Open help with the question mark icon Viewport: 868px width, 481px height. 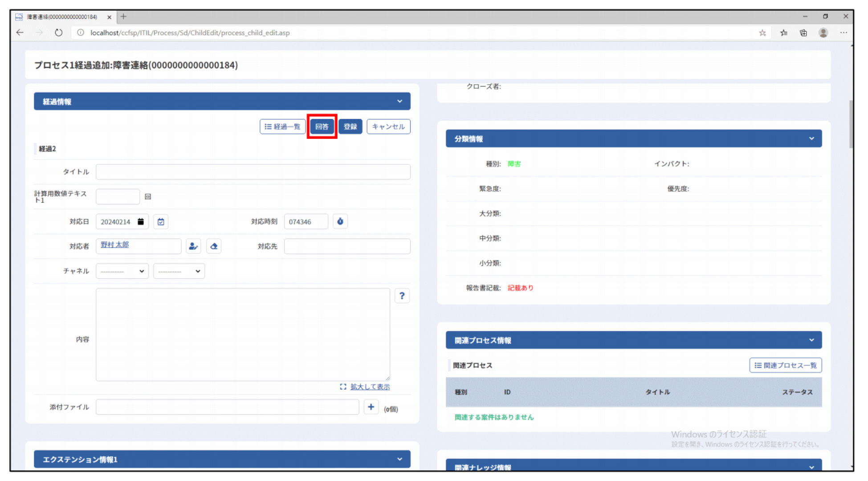click(x=402, y=296)
